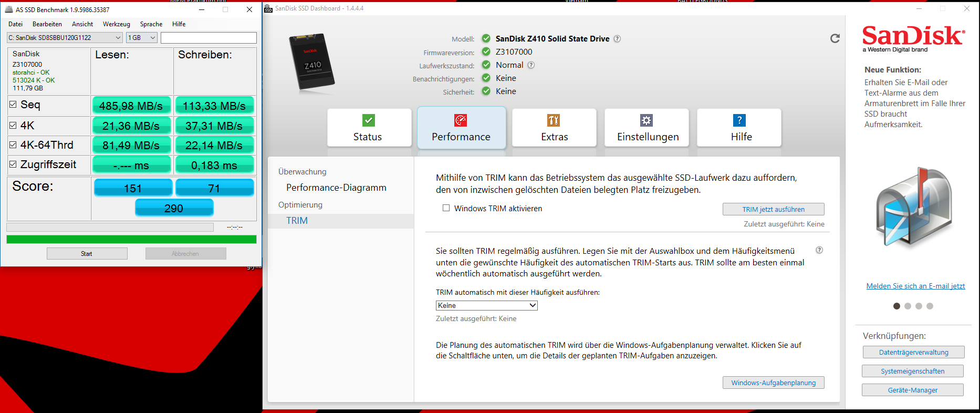
Task: Click AS SSD Benchmark title bar icon
Action: click(x=8, y=9)
